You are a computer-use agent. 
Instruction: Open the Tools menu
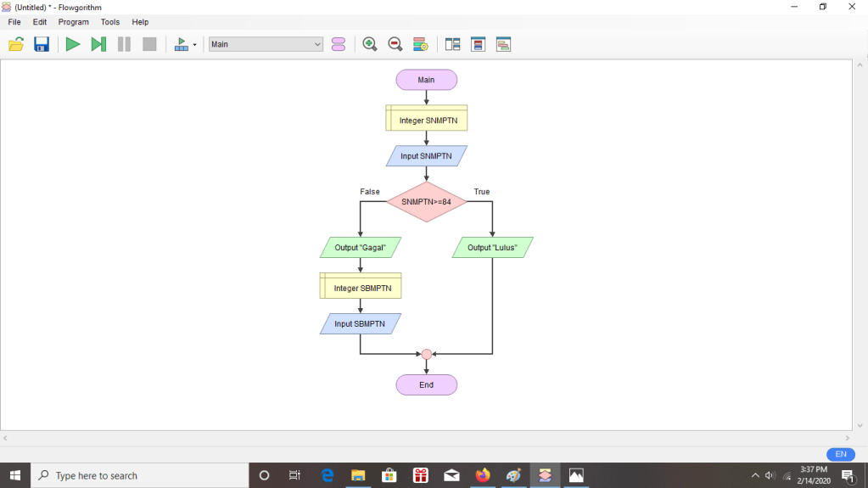pos(110,22)
